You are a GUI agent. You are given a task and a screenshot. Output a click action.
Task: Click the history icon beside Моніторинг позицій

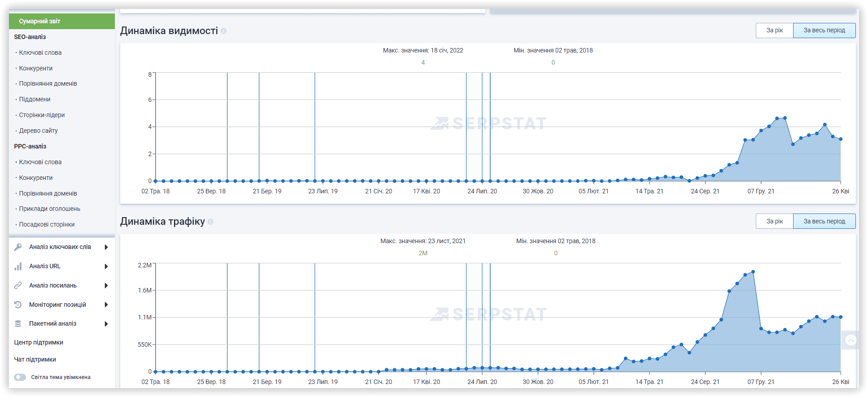(18, 305)
